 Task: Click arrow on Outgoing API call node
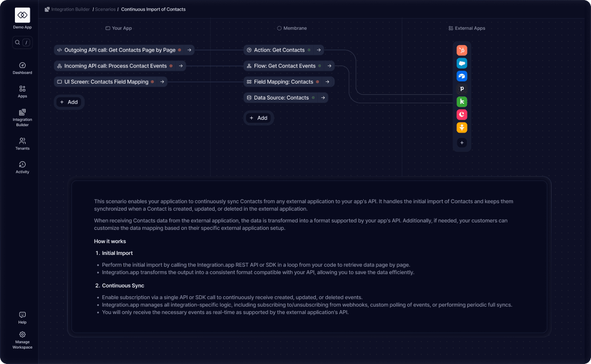click(189, 50)
